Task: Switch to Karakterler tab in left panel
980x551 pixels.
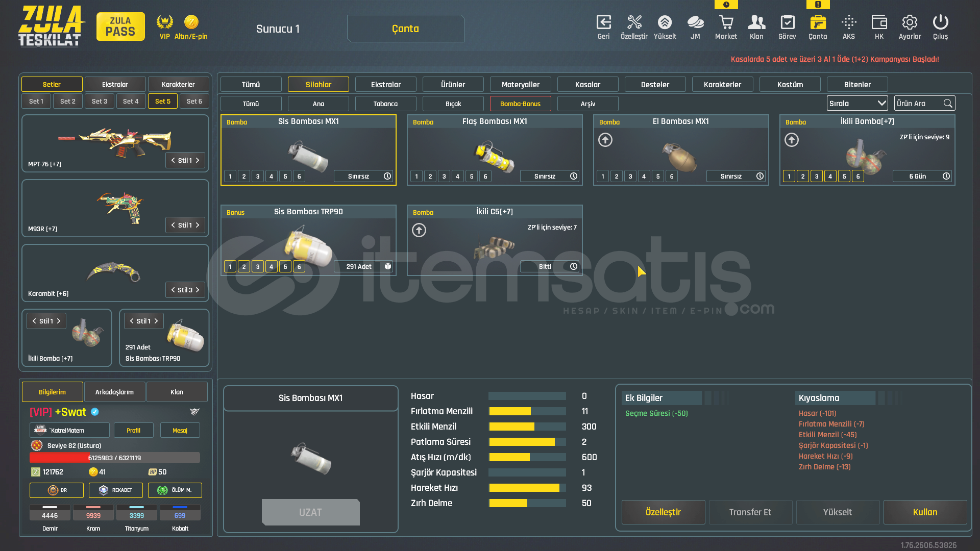Action: tap(178, 84)
